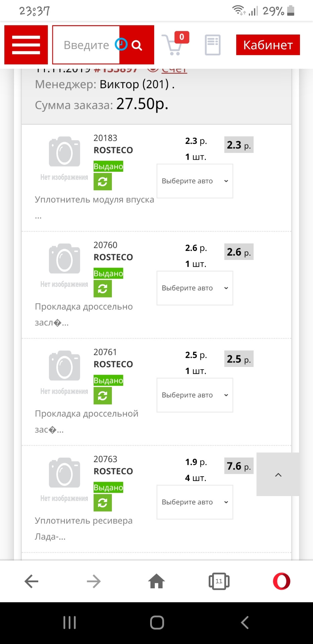Open Opera browser menu icon
This screenshot has width=313, height=644.
(281, 581)
